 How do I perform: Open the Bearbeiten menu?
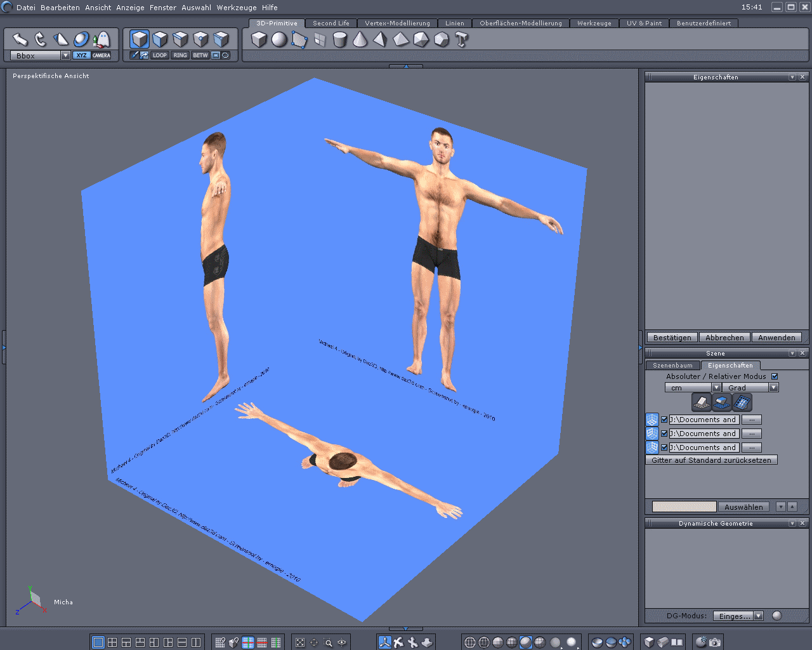60,8
